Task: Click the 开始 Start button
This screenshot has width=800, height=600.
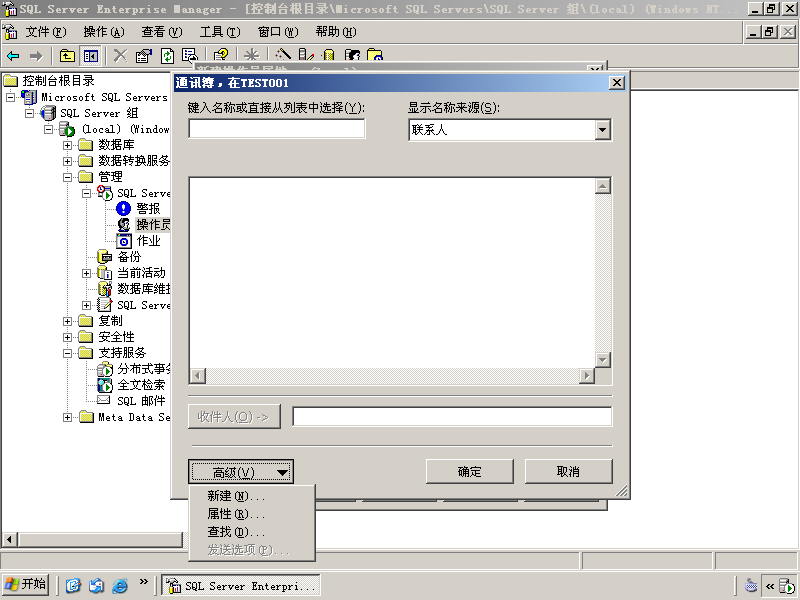Action: [x=25, y=585]
